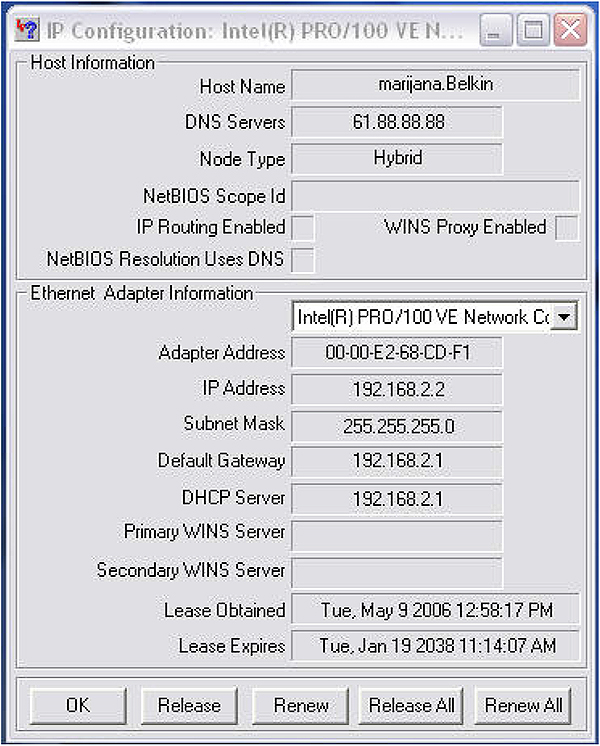Click the empty Secondary WINS Server field

tap(397, 573)
